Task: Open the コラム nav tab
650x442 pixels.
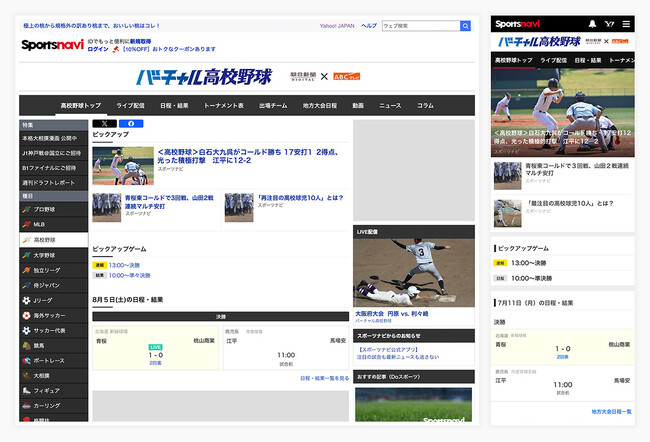Action: pos(425,106)
